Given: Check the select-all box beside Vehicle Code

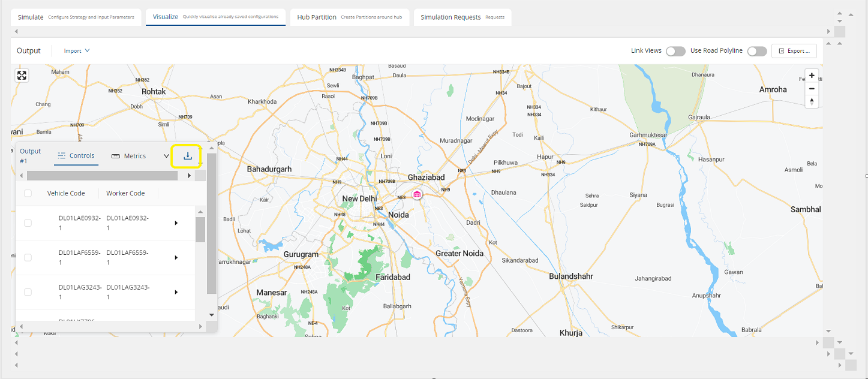Looking at the screenshot, I should 28,193.
